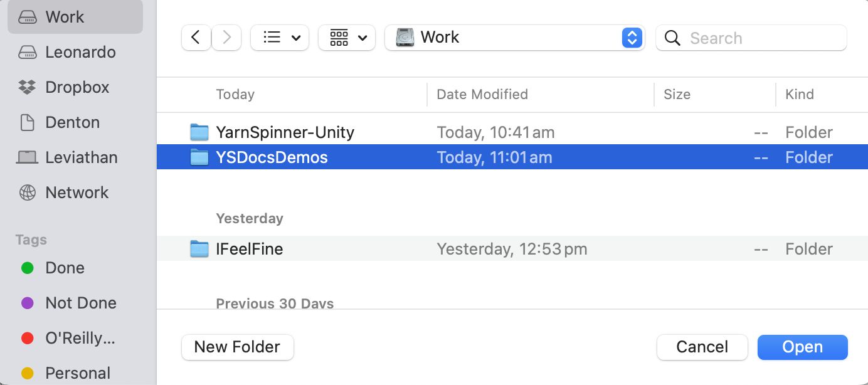
Task: Select the YarnSpinner-Unity folder
Action: coord(285,132)
